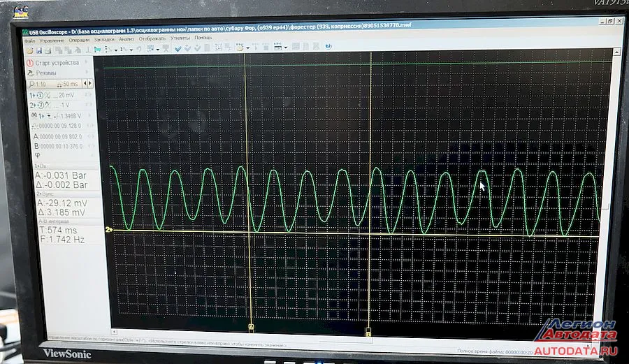Expand the Режимы submenu arrow

(x=87, y=72)
